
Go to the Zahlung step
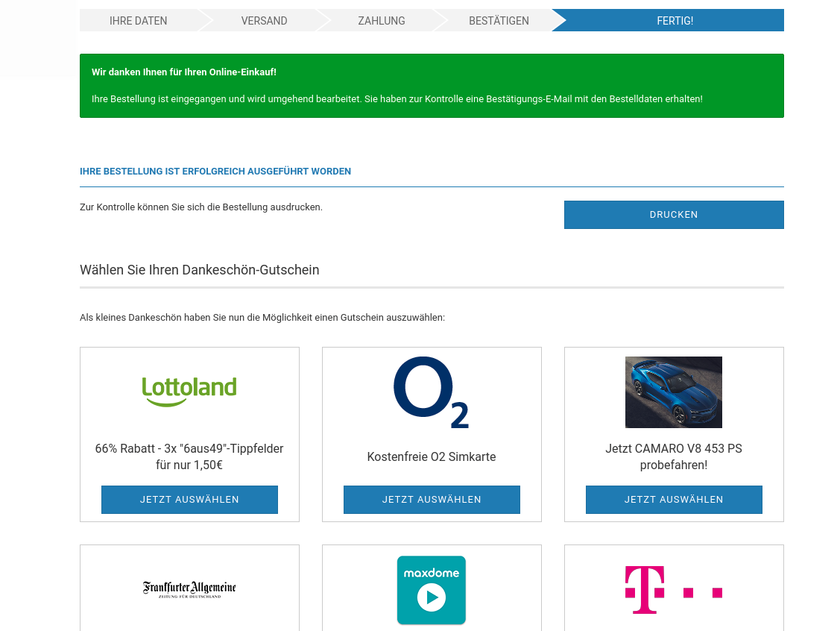coord(382,21)
